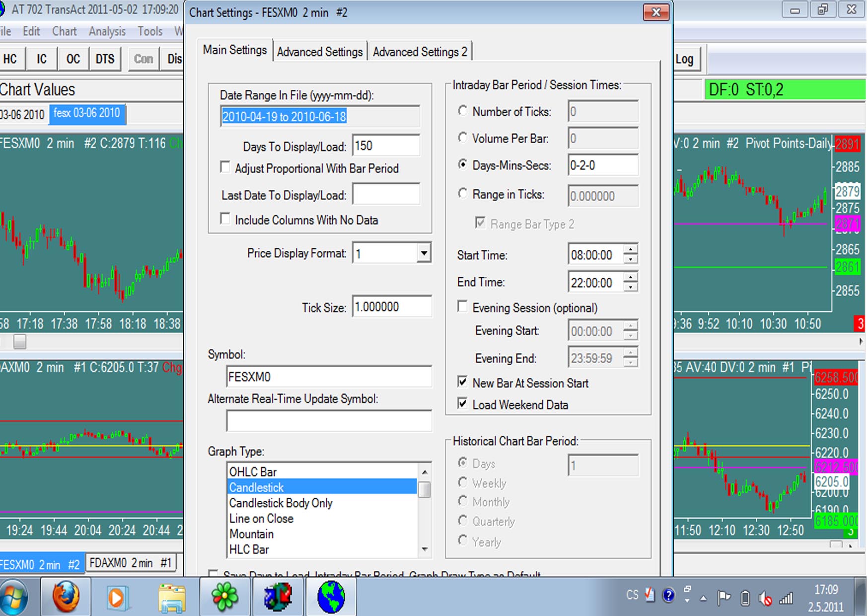Open the media player taskbar icon

[118, 597]
